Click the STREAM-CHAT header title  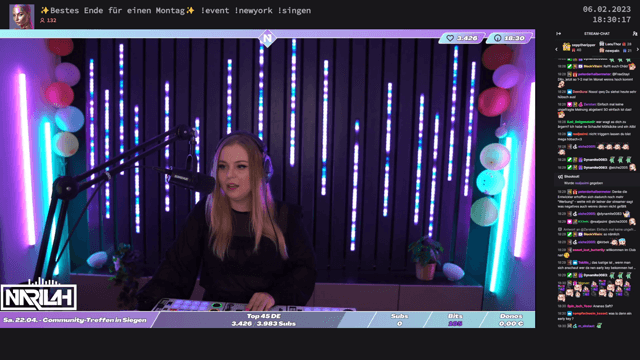(x=597, y=34)
